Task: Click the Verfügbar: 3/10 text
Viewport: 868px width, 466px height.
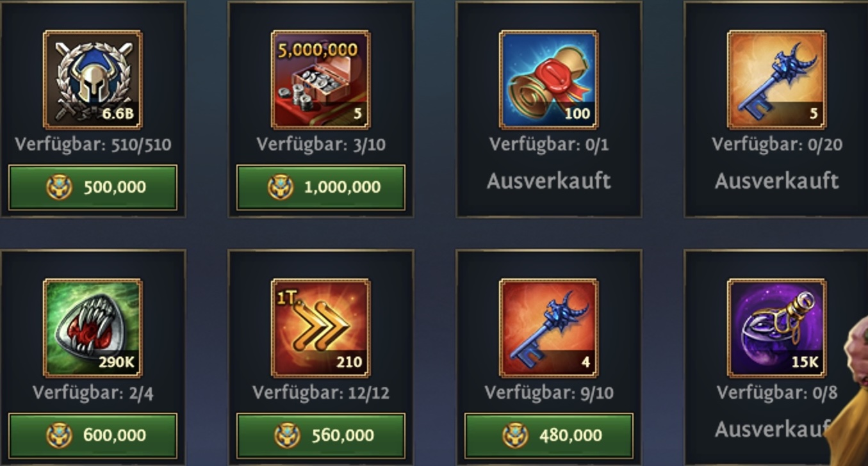Action: [x=321, y=144]
